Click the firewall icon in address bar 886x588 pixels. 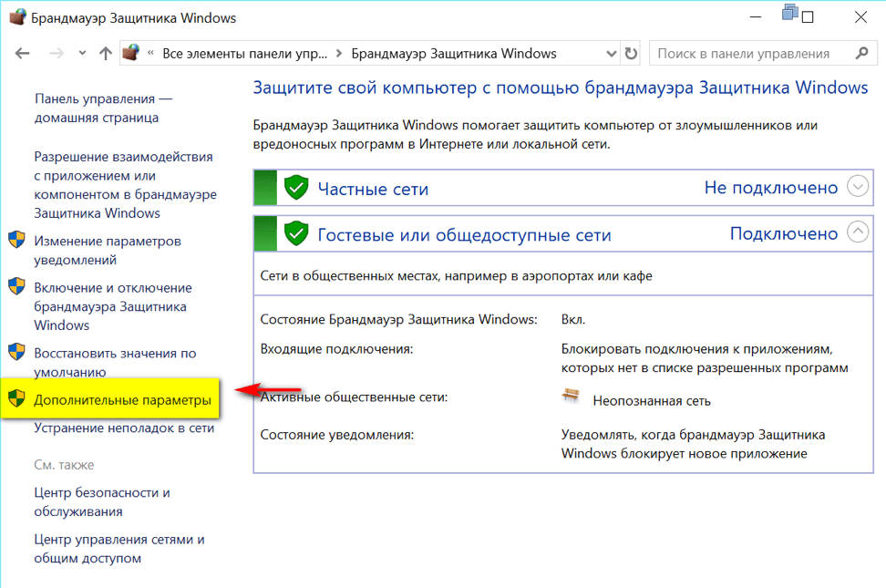coord(131,53)
